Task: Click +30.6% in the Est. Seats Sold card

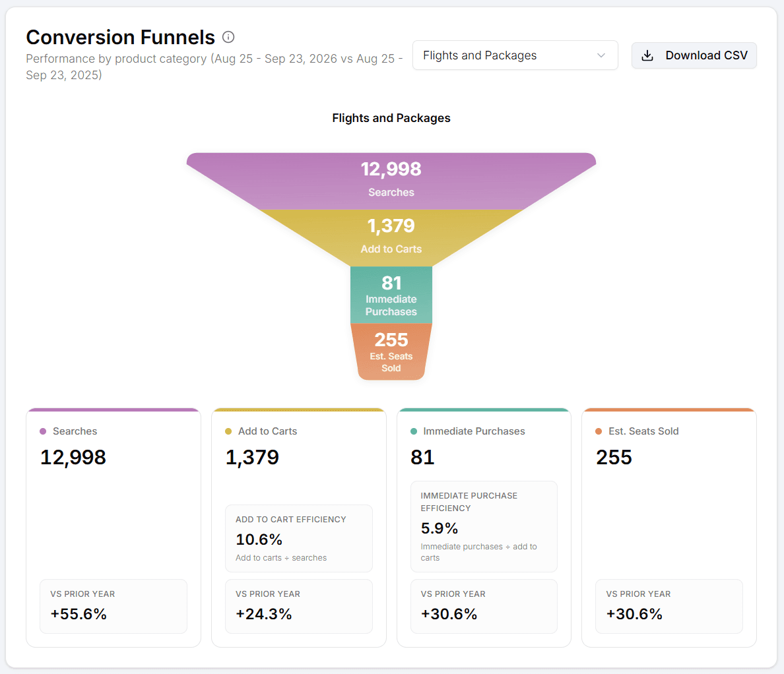Action: click(x=634, y=614)
